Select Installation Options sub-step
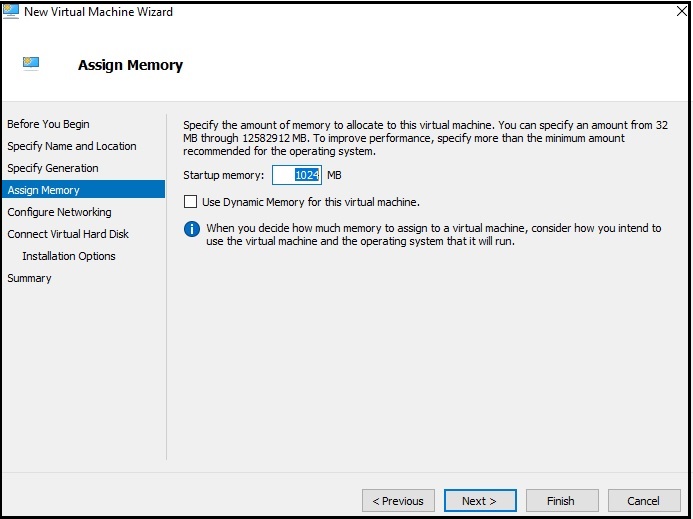This screenshot has height=519, width=693. (x=69, y=256)
